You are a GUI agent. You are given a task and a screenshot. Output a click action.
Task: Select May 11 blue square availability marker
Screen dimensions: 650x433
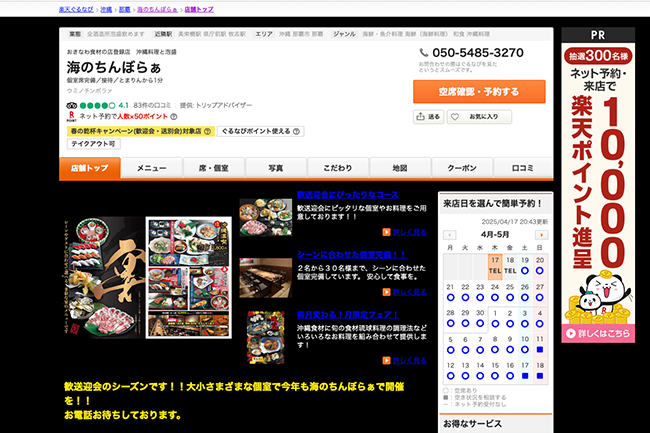point(540,350)
